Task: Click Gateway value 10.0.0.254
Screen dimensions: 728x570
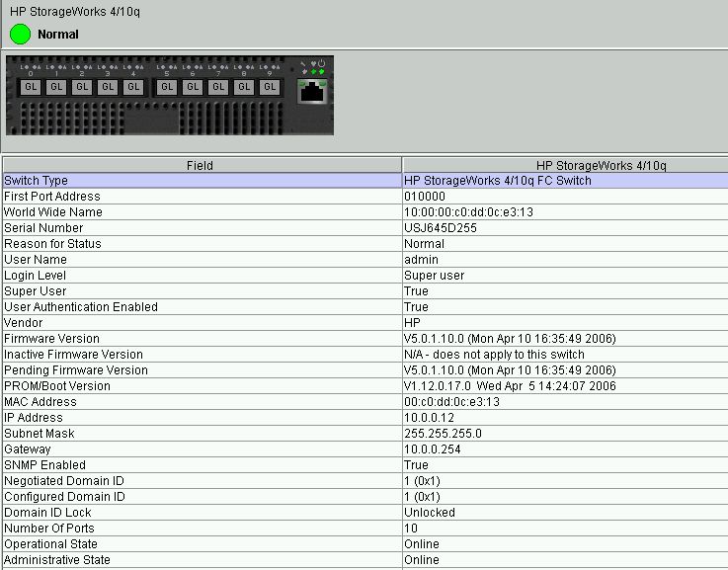Action: [x=433, y=448]
